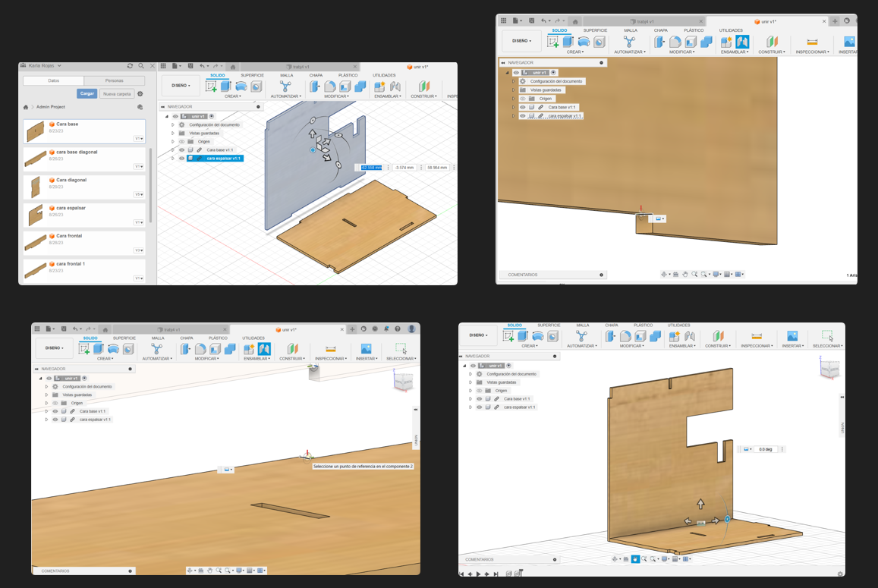Click the 0.0 deg angle input field
Image resolution: width=878 pixels, height=588 pixels.
click(x=766, y=449)
